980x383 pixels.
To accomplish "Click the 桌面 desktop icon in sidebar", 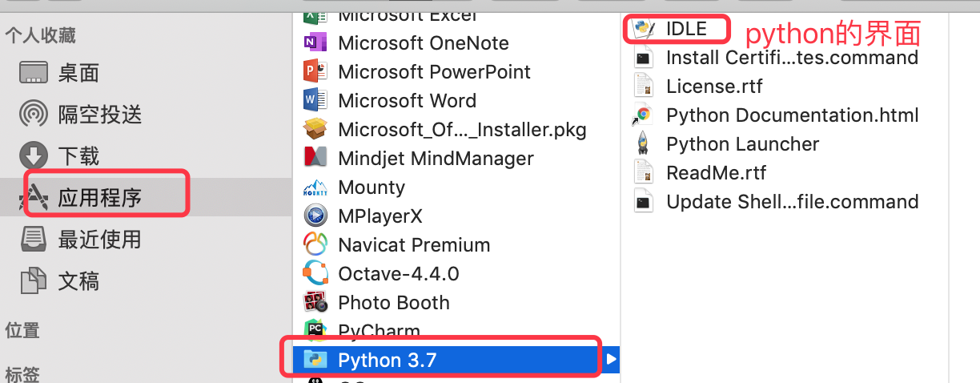I will pyautogui.click(x=34, y=73).
